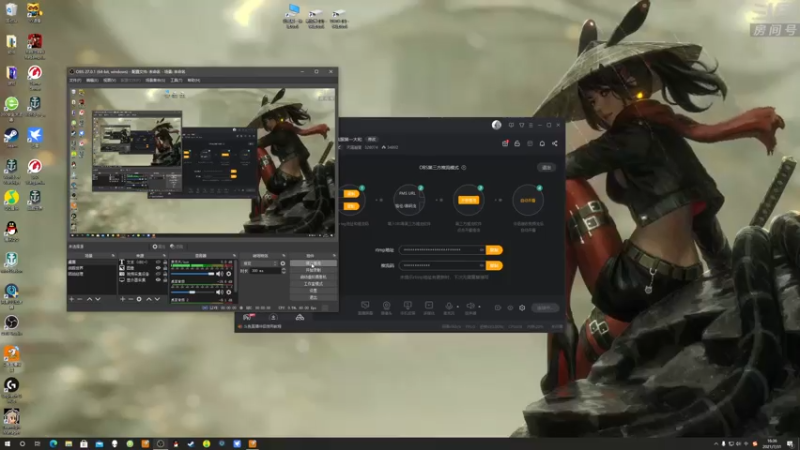Enable Studio Mode in OBS controls
Image resolution: width=800 pixels, height=450 pixels.
[x=313, y=284]
